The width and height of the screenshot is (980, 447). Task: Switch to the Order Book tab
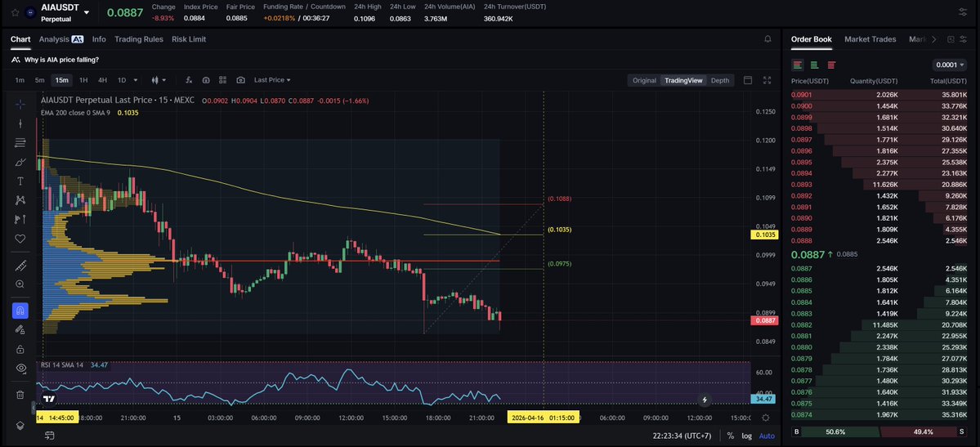812,38
